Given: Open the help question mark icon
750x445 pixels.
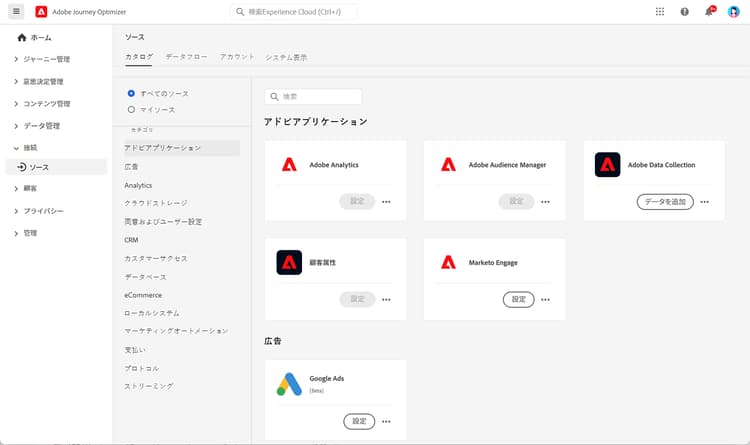Looking at the screenshot, I should 684,12.
